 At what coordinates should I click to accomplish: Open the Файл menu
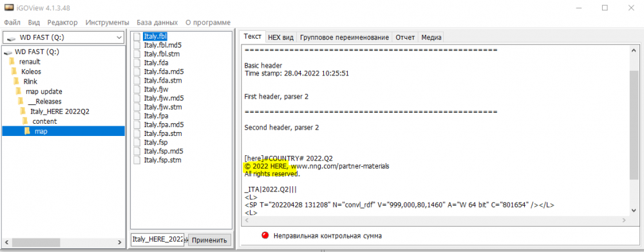point(12,22)
